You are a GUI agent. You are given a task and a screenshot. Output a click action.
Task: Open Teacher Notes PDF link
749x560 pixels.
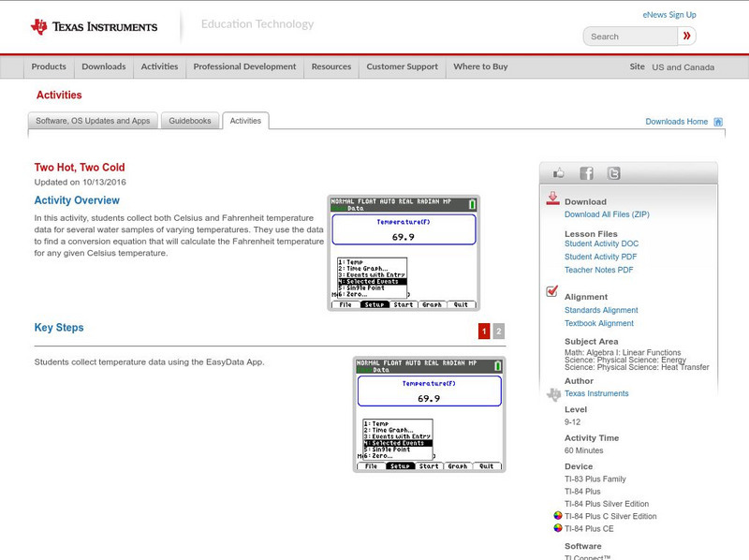[x=598, y=270]
